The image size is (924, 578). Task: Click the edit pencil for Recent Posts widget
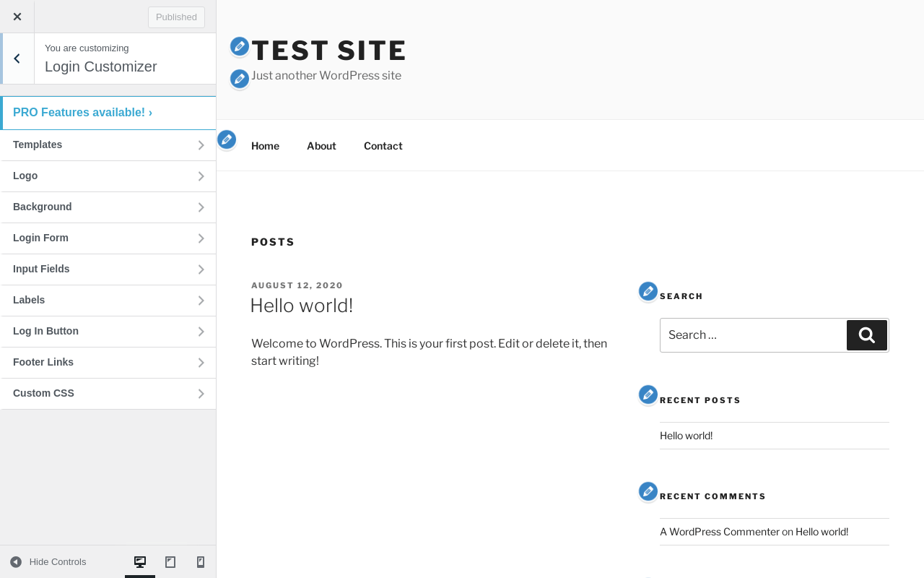648,394
